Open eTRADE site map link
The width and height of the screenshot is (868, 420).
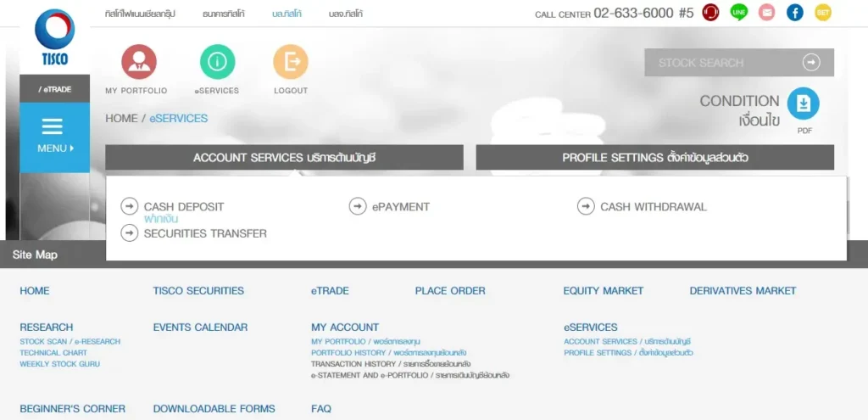click(x=330, y=290)
